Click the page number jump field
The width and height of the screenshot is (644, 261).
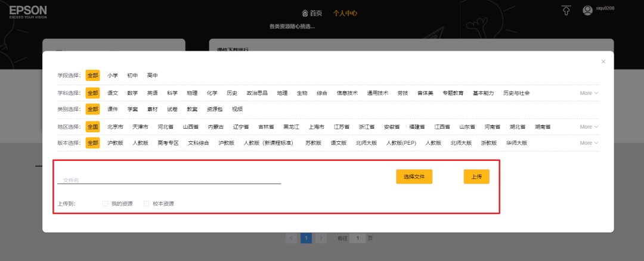pyautogui.click(x=357, y=238)
